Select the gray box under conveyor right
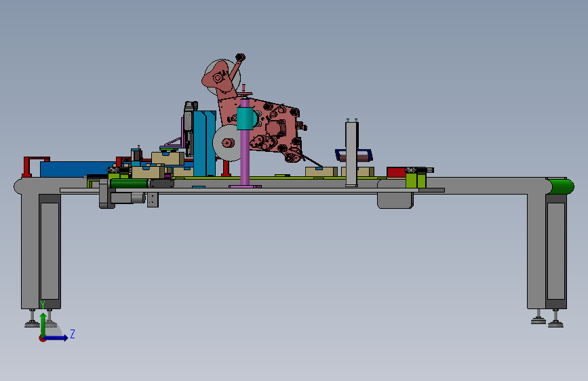 tap(395, 201)
